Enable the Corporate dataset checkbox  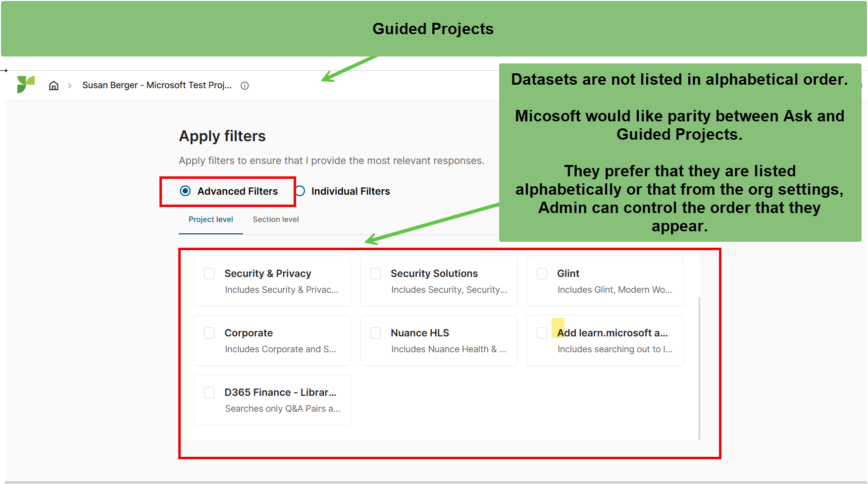click(x=209, y=333)
